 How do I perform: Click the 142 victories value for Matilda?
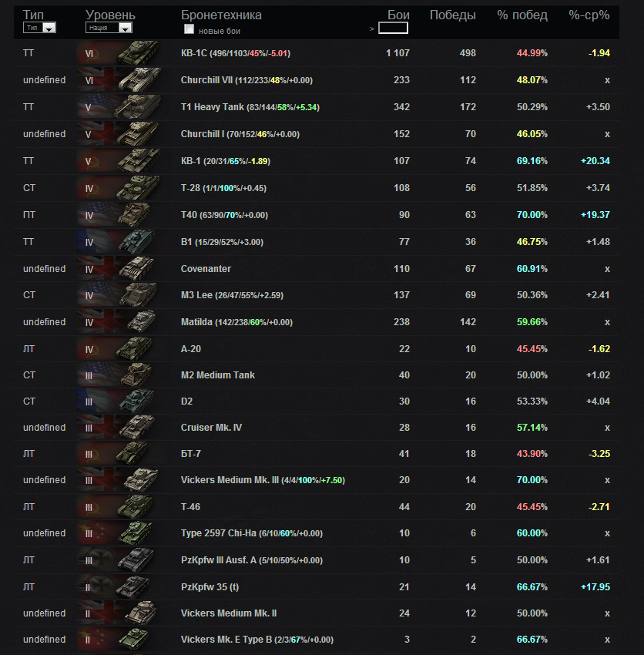point(468,322)
